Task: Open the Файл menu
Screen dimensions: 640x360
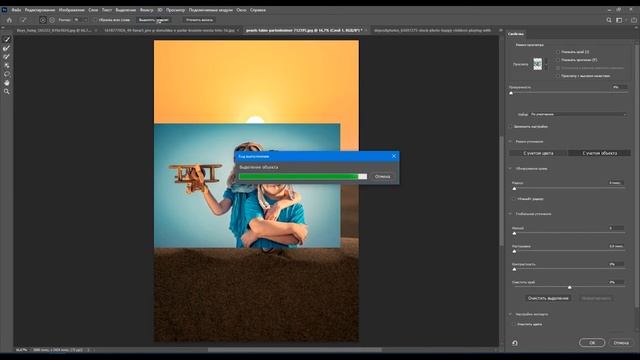Action: (x=16, y=10)
